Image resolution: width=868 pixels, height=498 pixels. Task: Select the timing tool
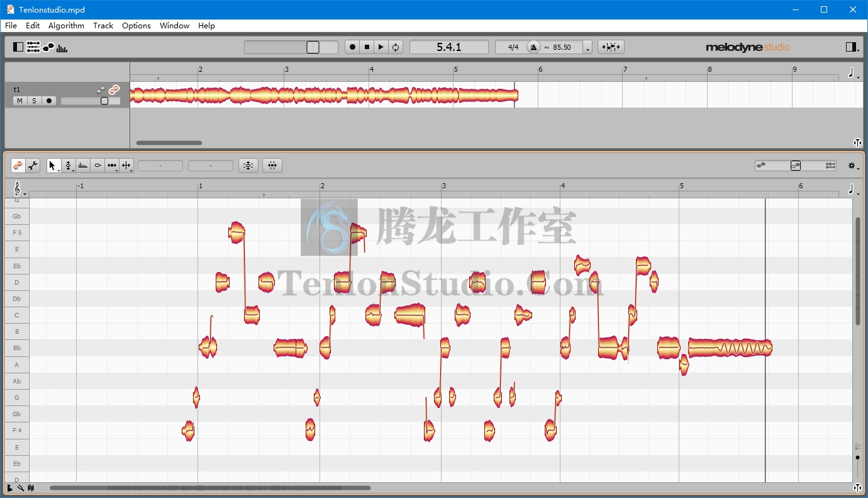pyautogui.click(x=112, y=166)
